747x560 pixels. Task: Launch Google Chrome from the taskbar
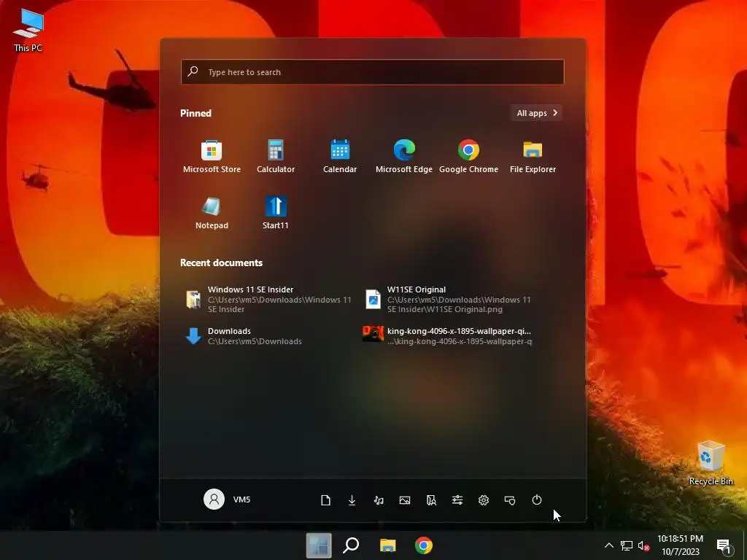pos(424,545)
